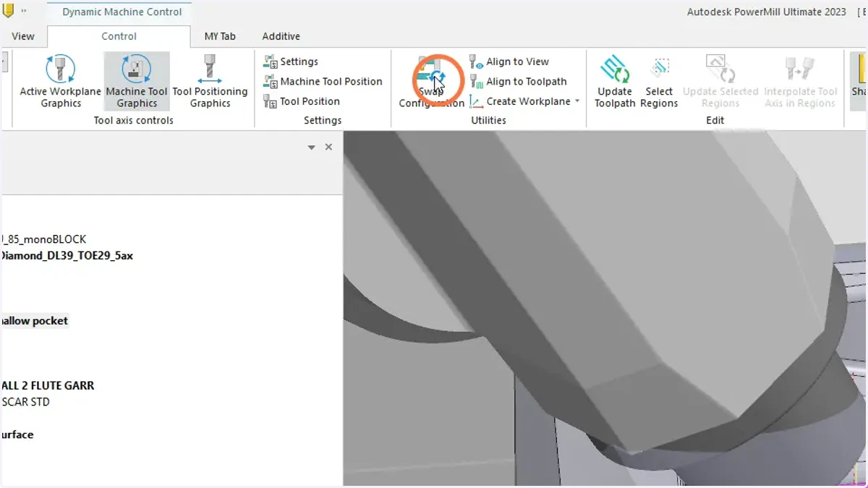
Task: Switch to the Control tab
Action: pyautogui.click(x=119, y=36)
